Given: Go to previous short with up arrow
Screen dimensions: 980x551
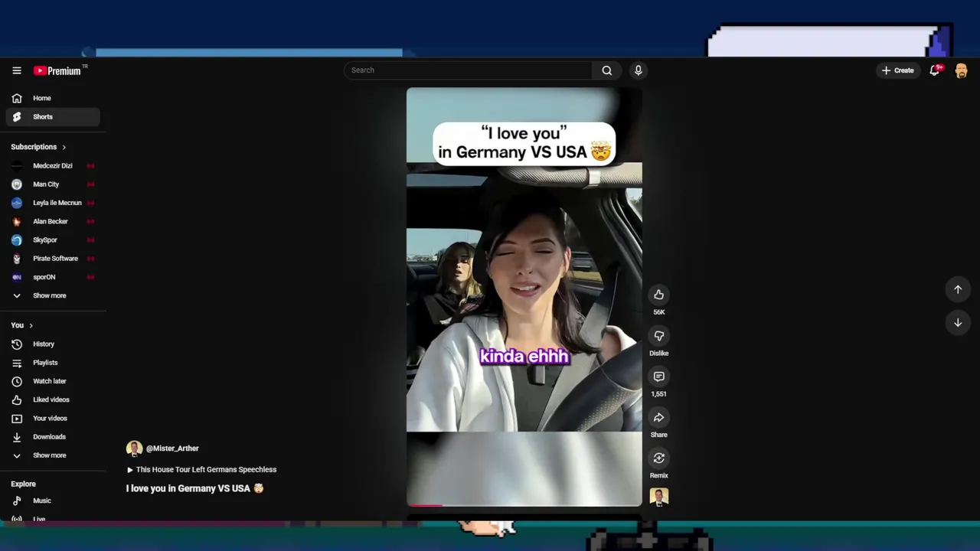Looking at the screenshot, I should [958, 289].
